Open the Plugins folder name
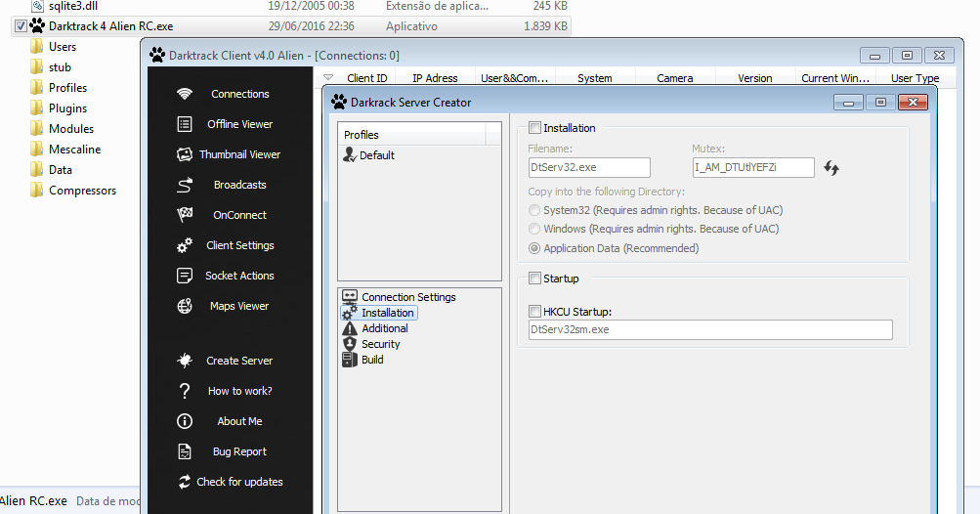Screen dimensions: 980x514 pos(67,108)
